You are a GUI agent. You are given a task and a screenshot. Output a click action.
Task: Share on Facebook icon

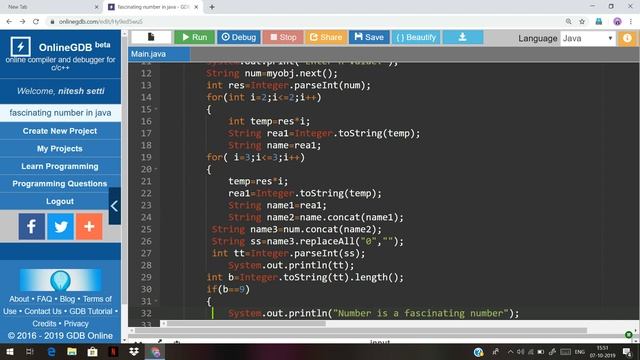click(x=32, y=226)
